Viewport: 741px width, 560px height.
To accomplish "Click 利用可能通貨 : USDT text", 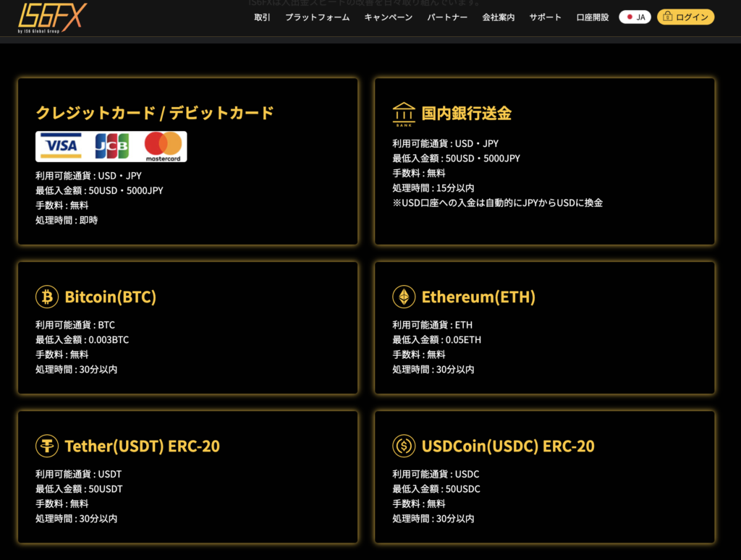I will [x=78, y=474].
